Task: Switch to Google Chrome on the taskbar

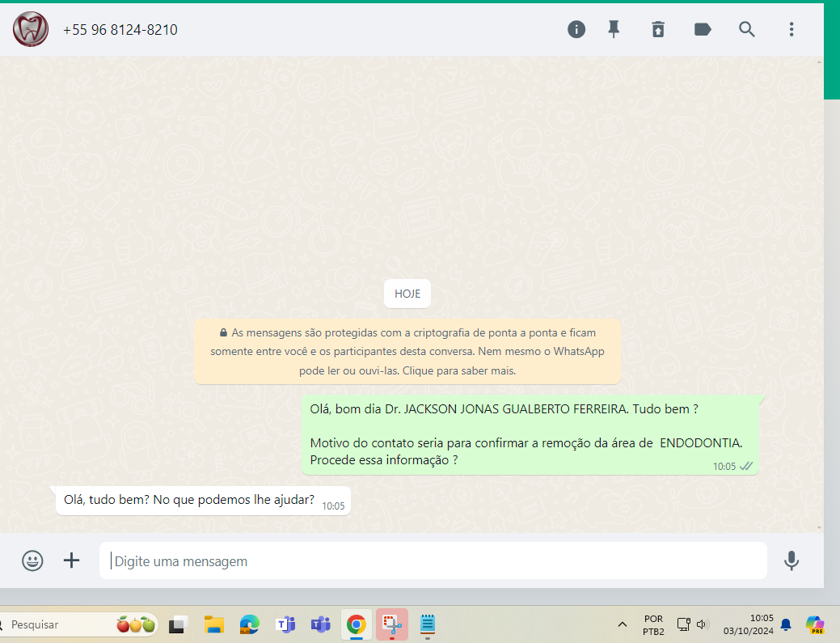Action: 357,624
